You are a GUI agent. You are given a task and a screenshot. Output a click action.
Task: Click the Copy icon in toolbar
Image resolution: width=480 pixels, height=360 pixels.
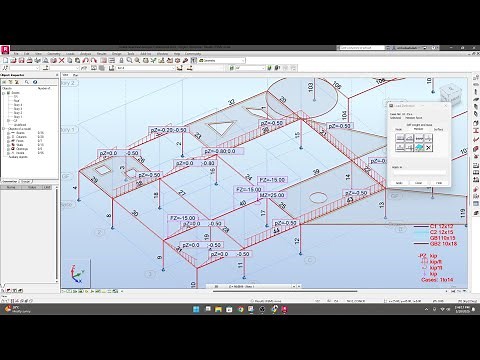(x=70, y=60)
